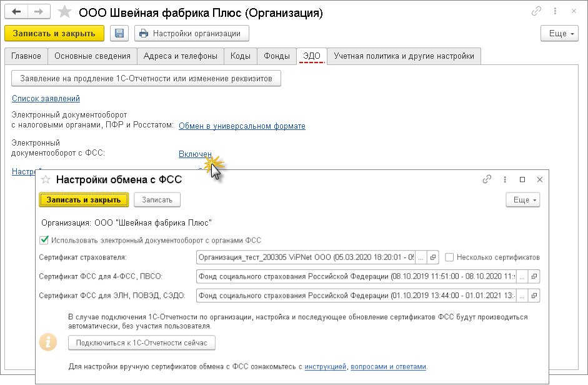Click the ellipsis selector for Сертификат страхователя
588x385 pixels.
(x=421, y=257)
